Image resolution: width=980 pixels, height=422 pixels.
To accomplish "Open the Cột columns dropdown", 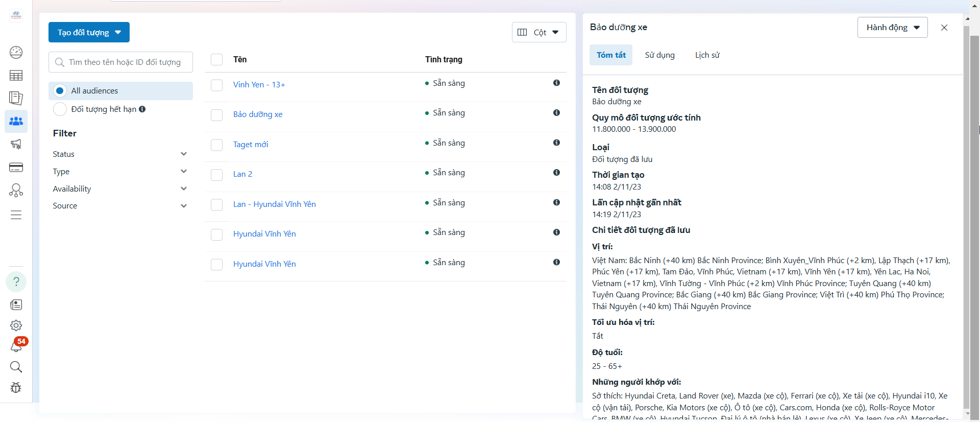I will 539,32.
